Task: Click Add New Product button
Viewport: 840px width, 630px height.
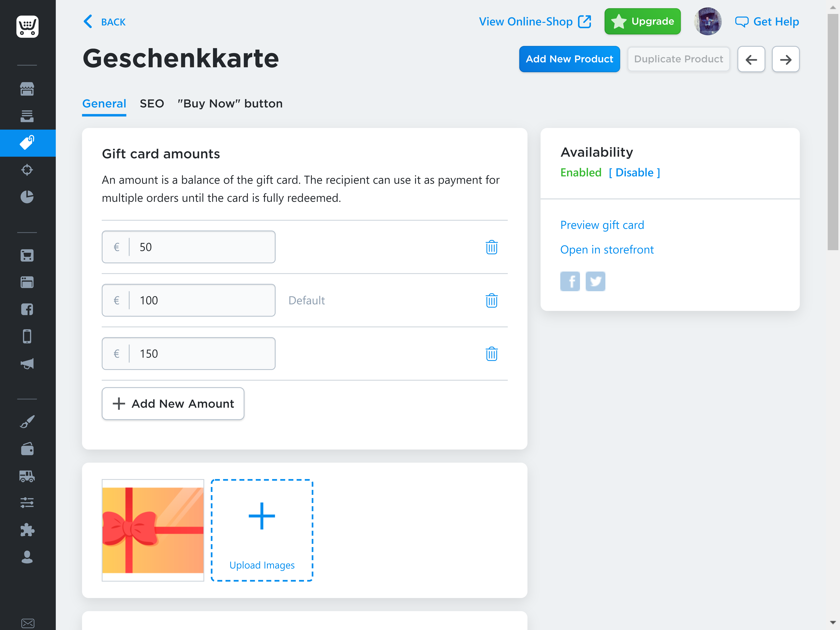Action: coord(569,59)
